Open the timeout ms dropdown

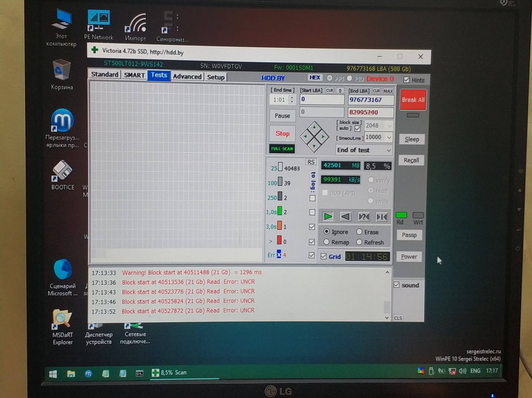tap(389, 137)
